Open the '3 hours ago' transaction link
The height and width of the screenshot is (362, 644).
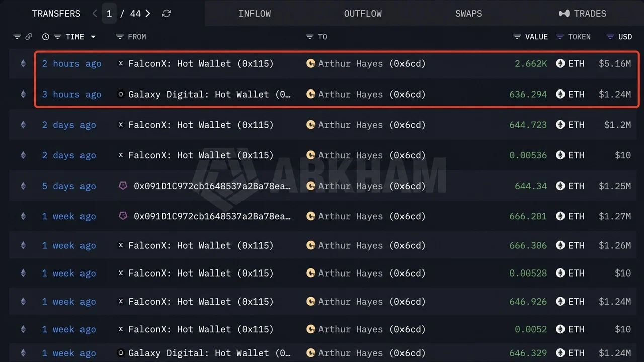(71, 94)
